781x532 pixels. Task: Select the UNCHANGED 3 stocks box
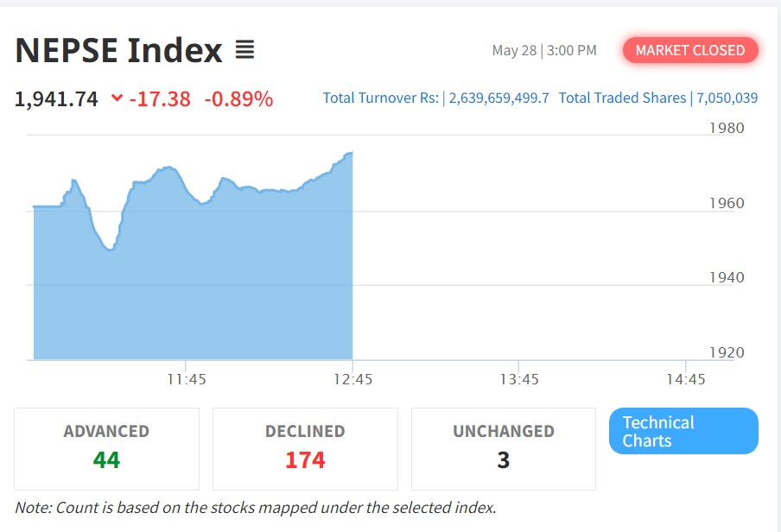point(503,448)
